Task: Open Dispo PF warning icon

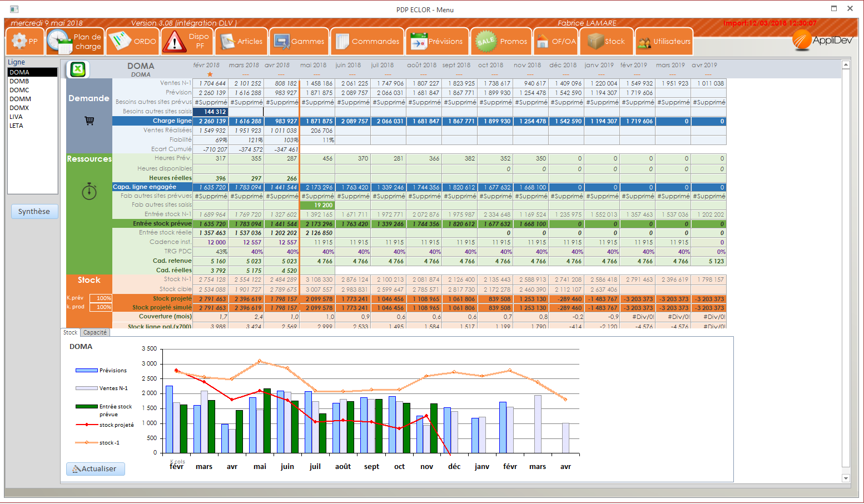Action: [x=174, y=42]
